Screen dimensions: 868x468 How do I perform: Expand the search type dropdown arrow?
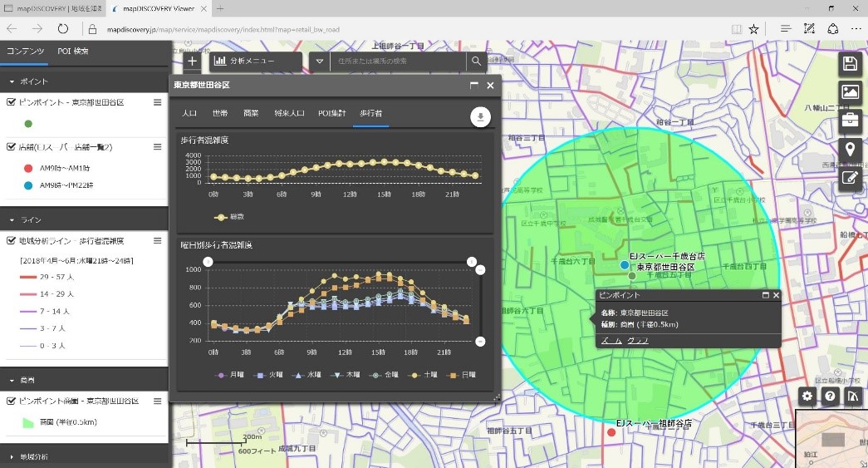pos(319,62)
